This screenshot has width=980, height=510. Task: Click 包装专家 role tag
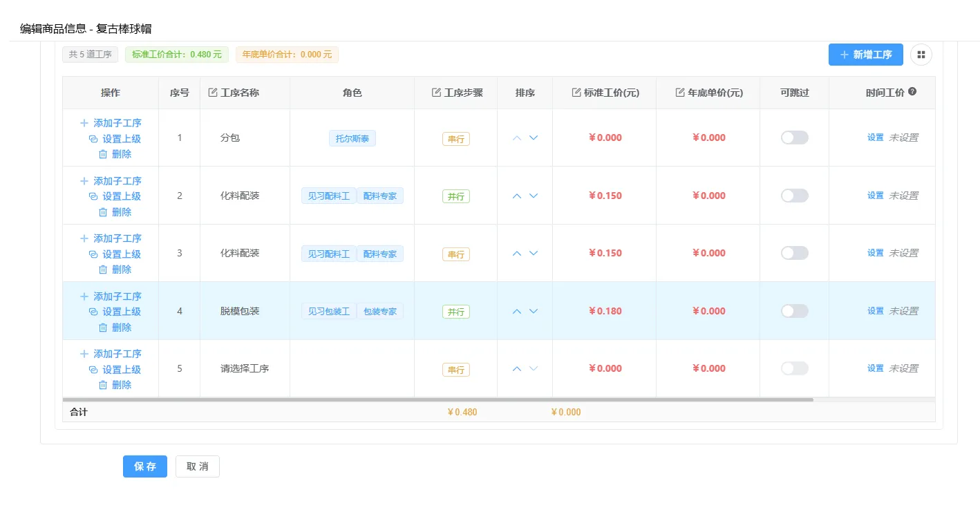click(x=380, y=311)
